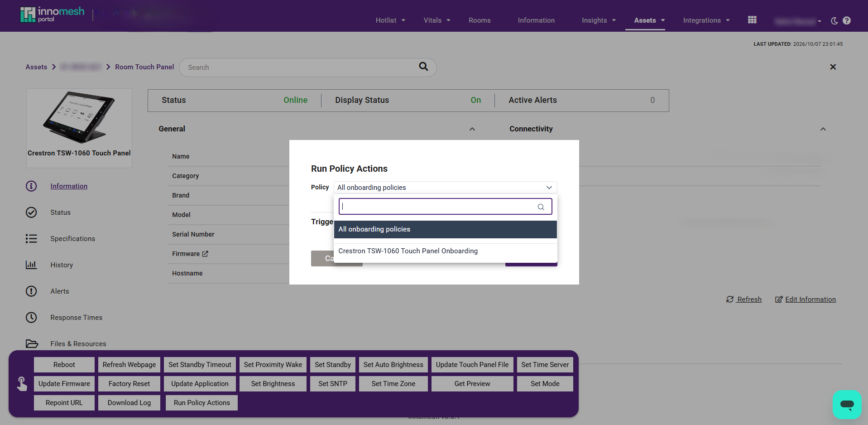Click the Download Log button
Image resolution: width=868 pixels, height=425 pixels.
tap(129, 403)
